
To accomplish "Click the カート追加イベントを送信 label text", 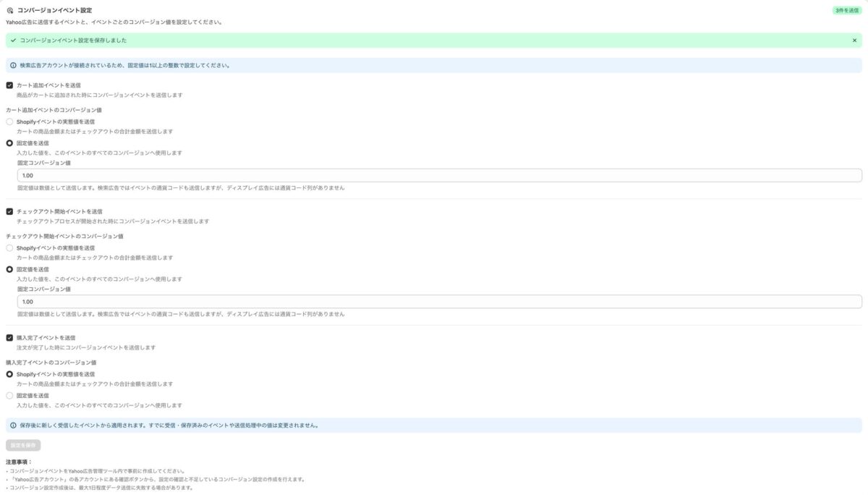I will point(48,85).
